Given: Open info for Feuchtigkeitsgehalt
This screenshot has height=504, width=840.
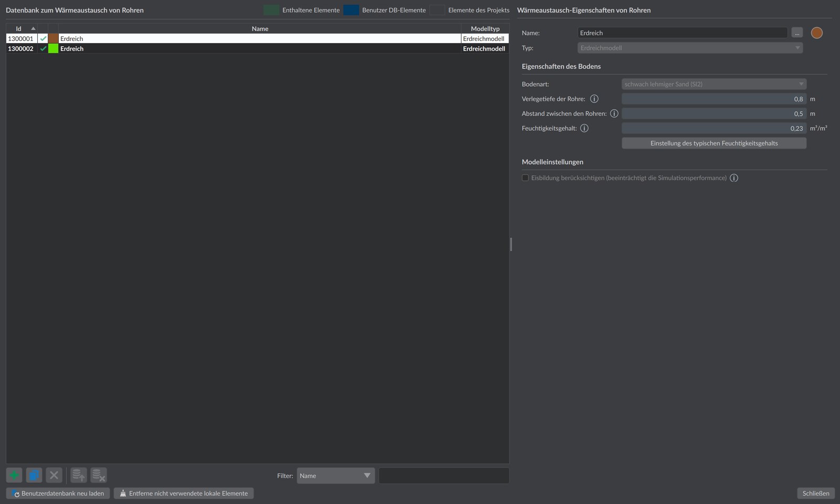Looking at the screenshot, I should pyautogui.click(x=584, y=128).
